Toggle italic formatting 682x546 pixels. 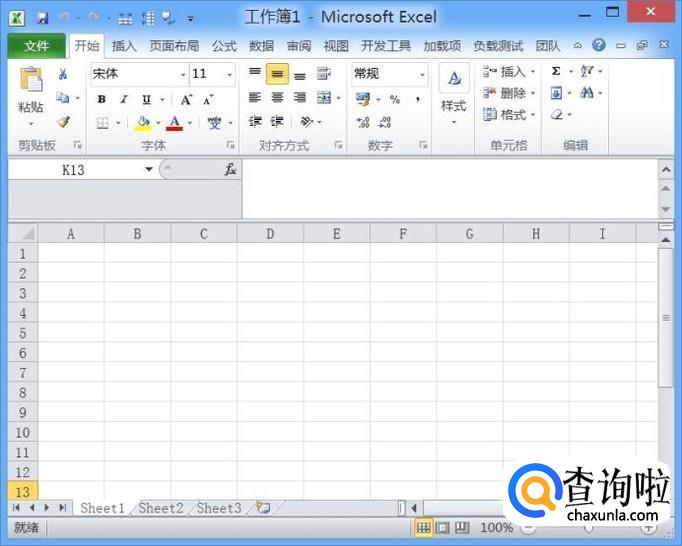pyautogui.click(x=124, y=99)
